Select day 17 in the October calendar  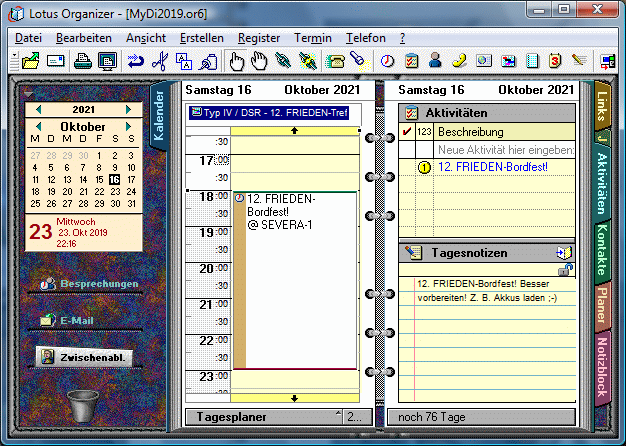pyautogui.click(x=131, y=180)
